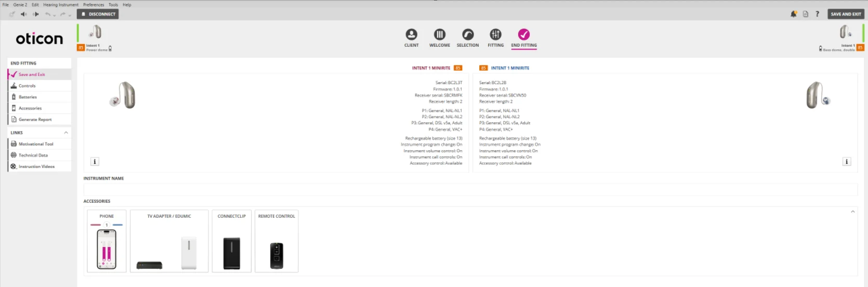Click battery icon next to Bass dome, double

point(821,49)
